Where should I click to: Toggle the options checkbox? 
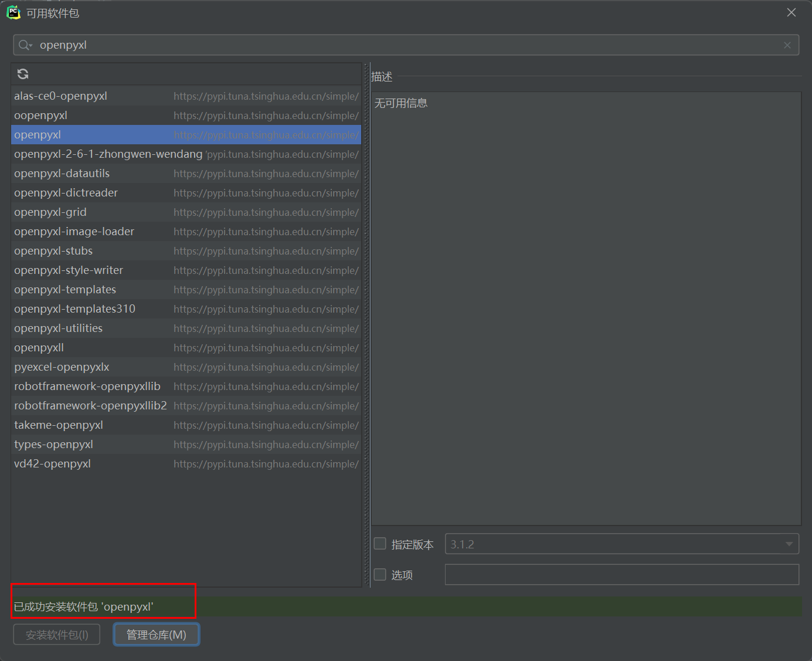(x=380, y=574)
